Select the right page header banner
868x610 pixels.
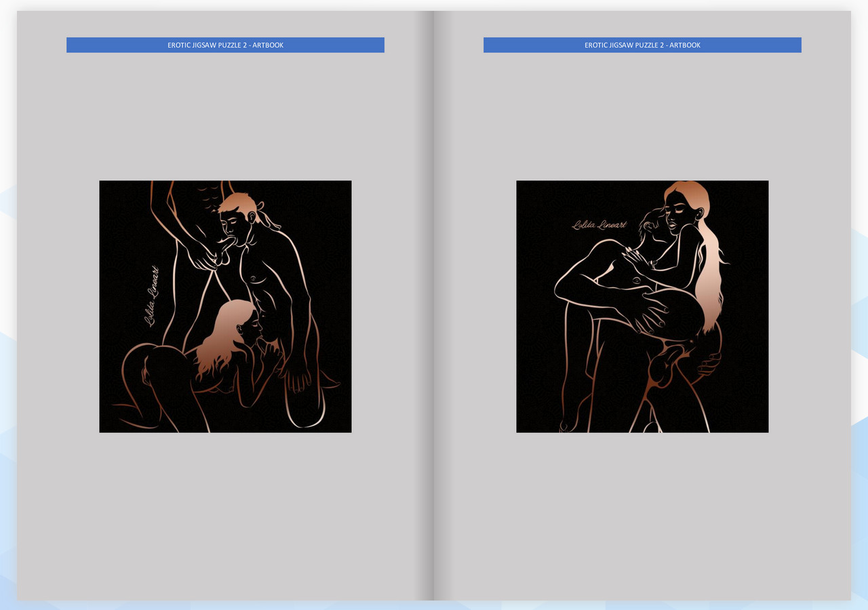(x=642, y=45)
